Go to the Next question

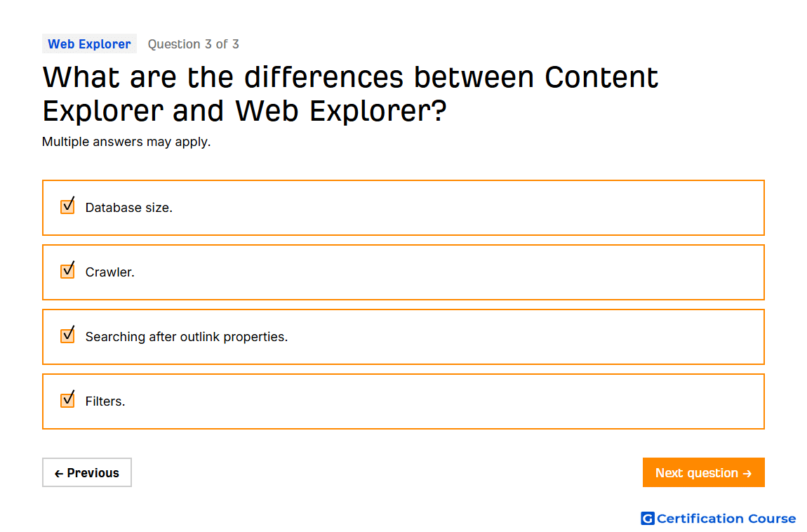pos(703,472)
